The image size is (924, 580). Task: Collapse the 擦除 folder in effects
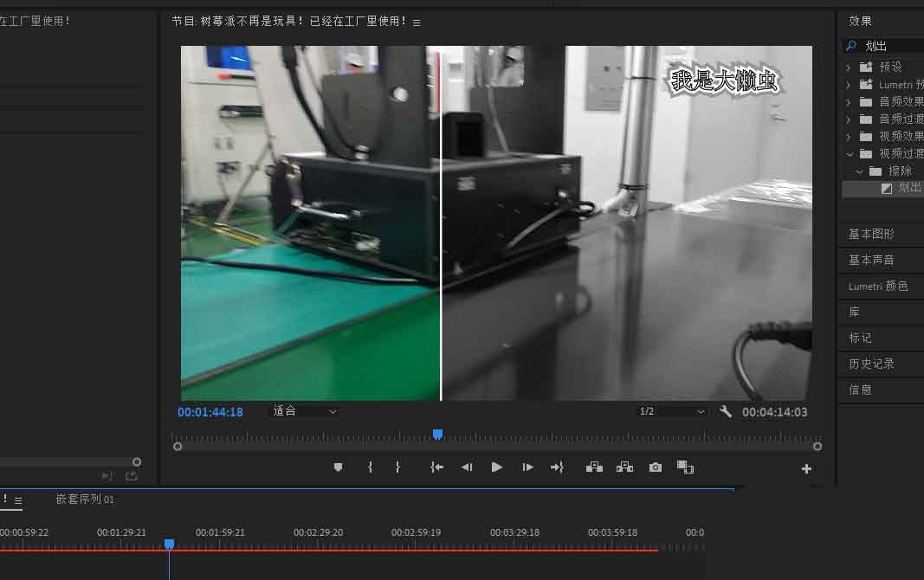point(860,171)
